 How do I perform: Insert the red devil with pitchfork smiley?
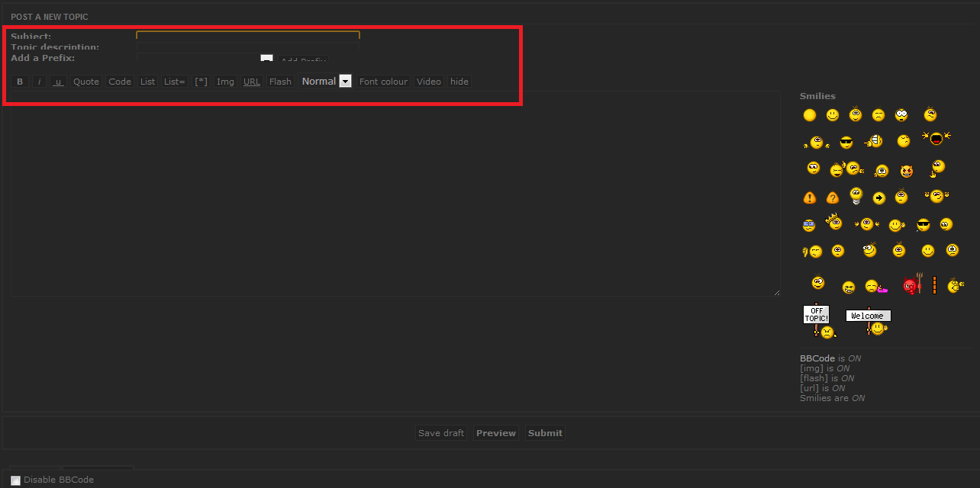[x=913, y=285]
